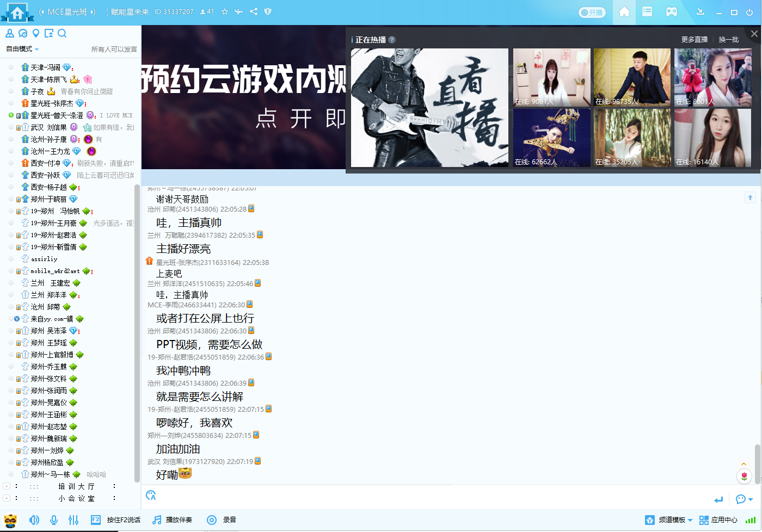Expand the 培训大厅 sub-channel

tap(7, 486)
